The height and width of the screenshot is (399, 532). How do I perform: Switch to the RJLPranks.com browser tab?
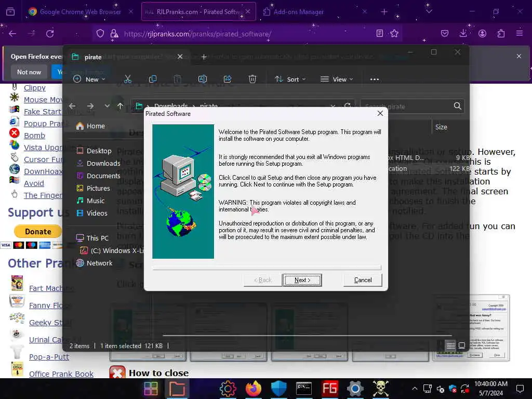(198, 12)
